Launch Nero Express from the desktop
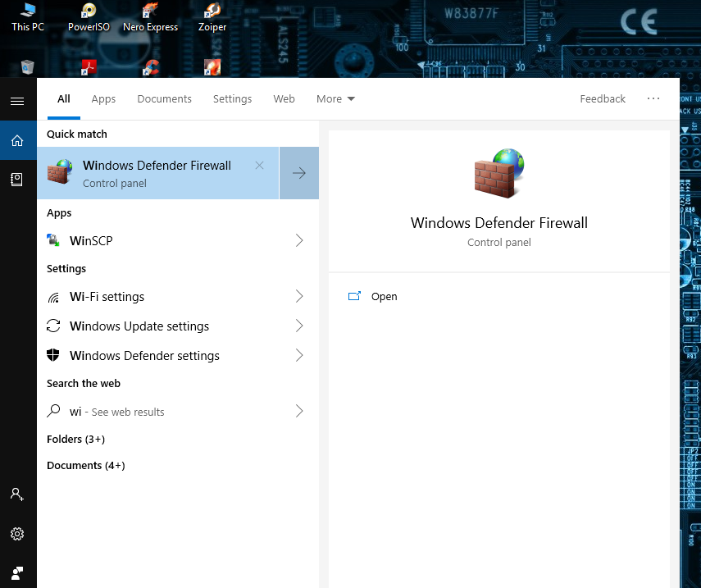 (150, 18)
